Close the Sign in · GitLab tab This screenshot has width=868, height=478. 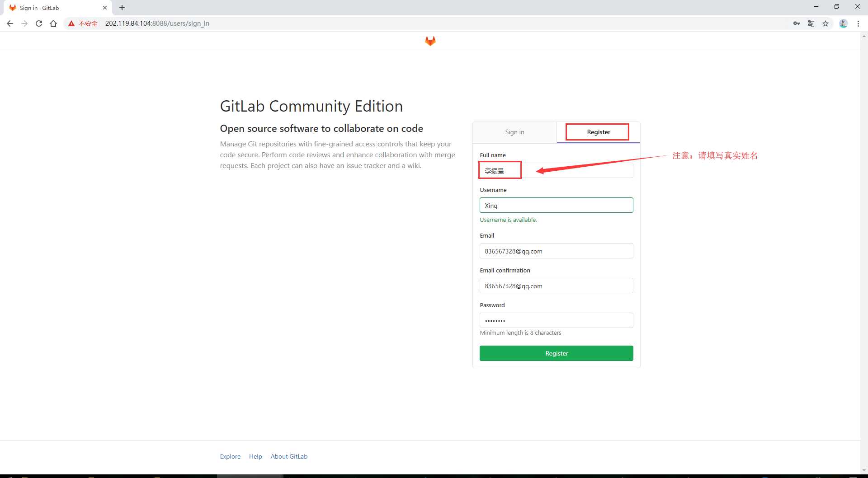coord(105,8)
